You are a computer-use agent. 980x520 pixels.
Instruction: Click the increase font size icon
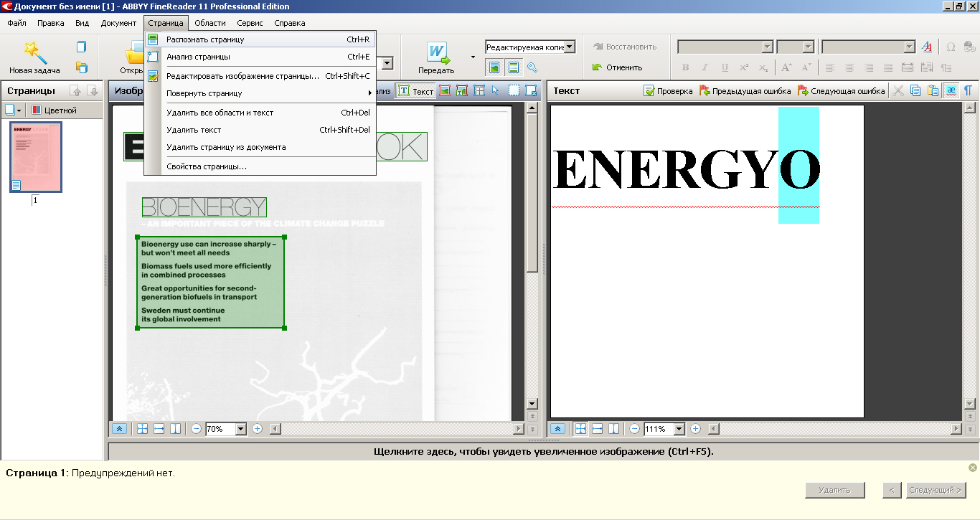click(786, 67)
